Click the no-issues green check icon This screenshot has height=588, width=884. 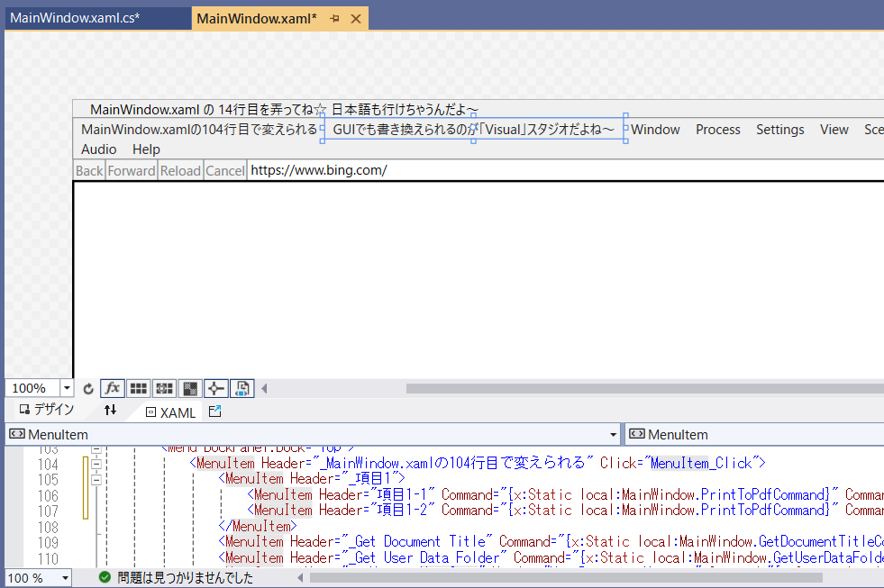coord(105,577)
